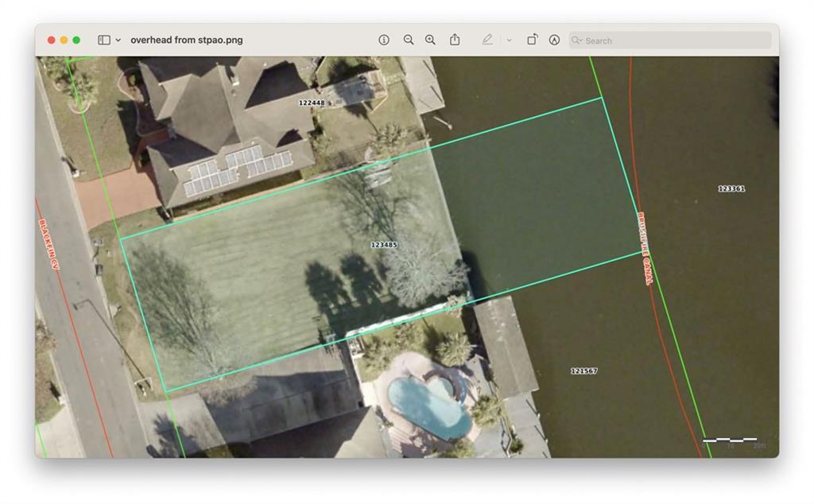This screenshot has width=814, height=504.
Task: Click the BLACKFIN CV street label
Action: pos(49,244)
